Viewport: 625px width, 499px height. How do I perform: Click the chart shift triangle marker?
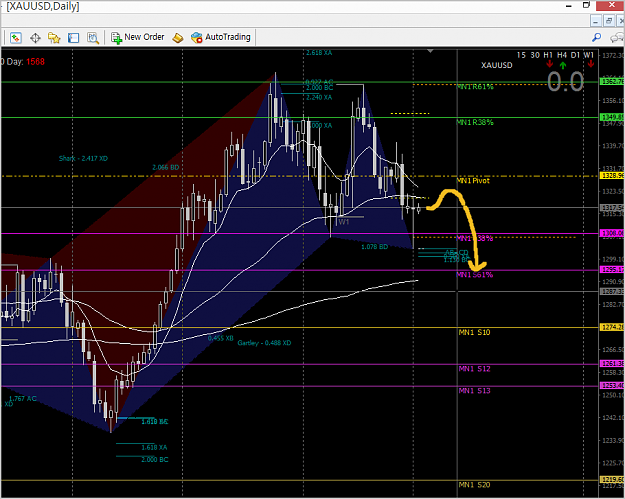(x=430, y=51)
